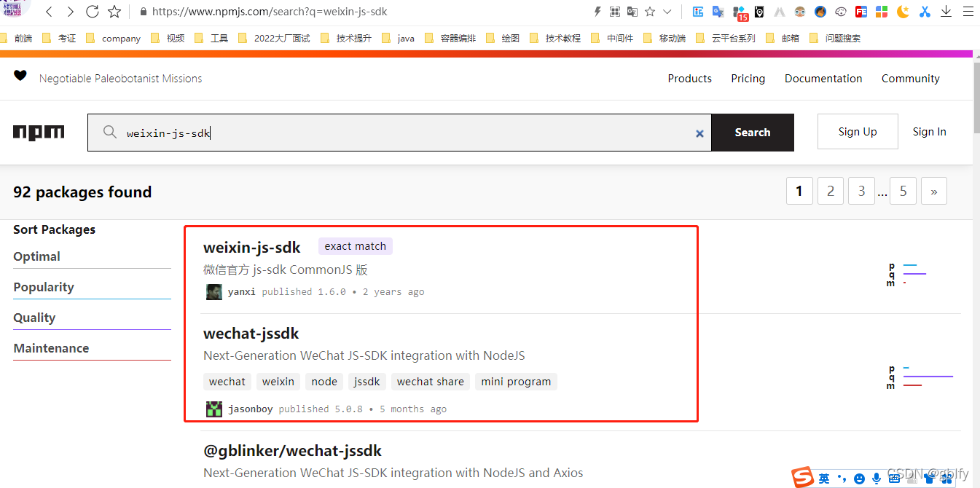
Task: Click the Sign In link
Action: pyautogui.click(x=930, y=132)
